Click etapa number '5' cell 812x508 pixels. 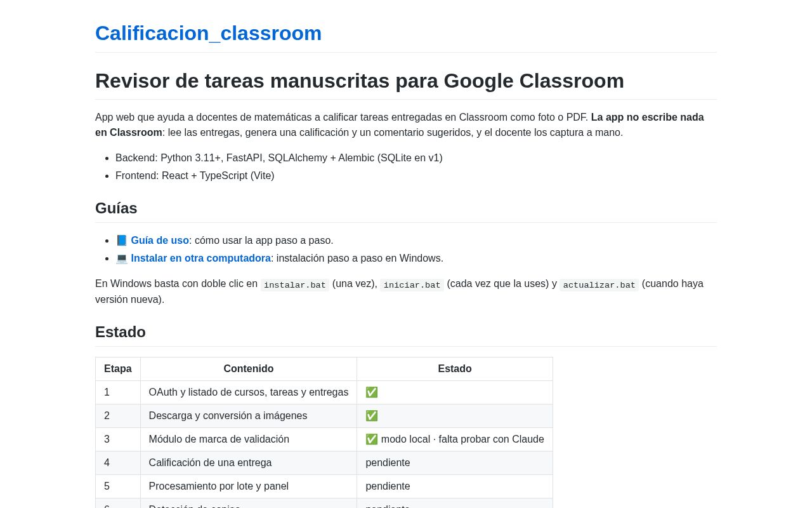[118, 486]
